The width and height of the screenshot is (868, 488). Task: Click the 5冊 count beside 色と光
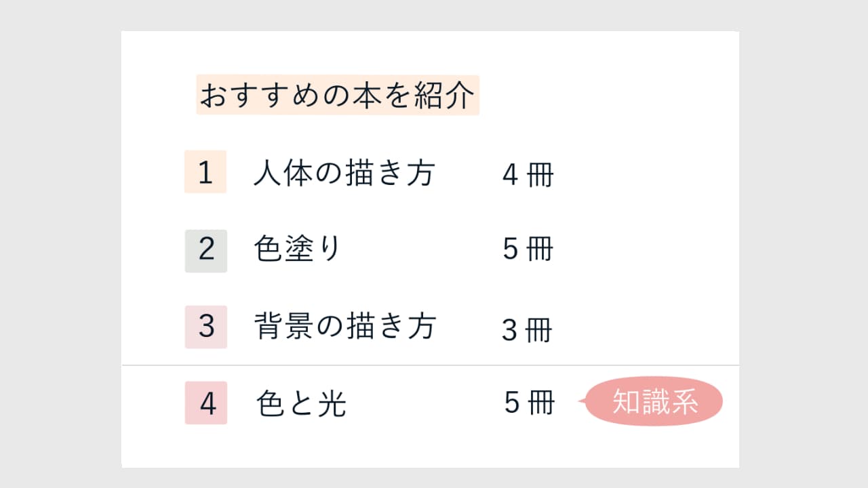(x=530, y=403)
